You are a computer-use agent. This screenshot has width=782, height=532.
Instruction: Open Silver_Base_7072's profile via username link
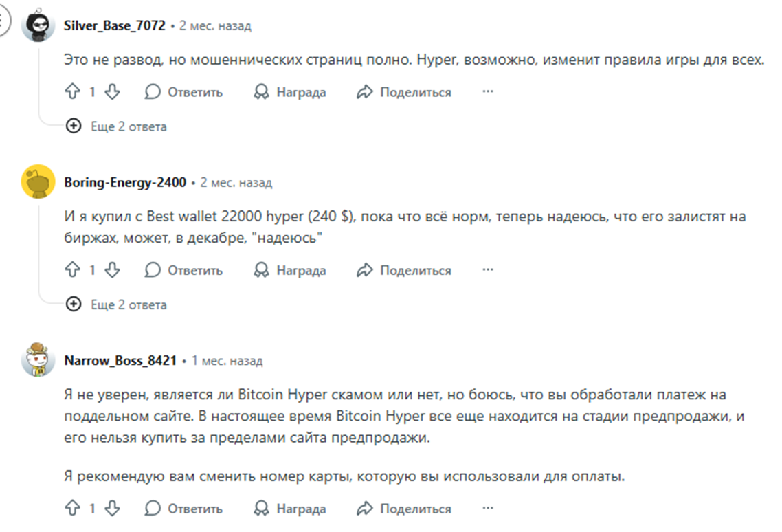pos(113,25)
